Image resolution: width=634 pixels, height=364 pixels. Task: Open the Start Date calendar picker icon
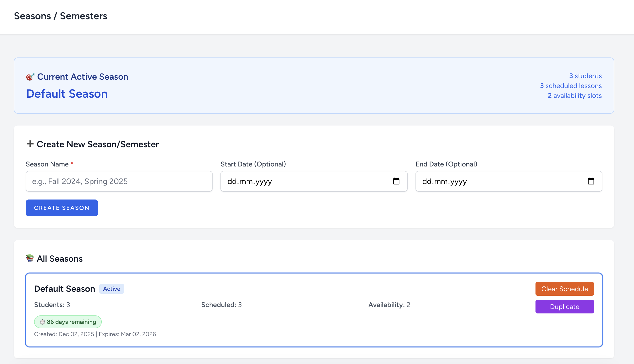pyautogui.click(x=396, y=181)
